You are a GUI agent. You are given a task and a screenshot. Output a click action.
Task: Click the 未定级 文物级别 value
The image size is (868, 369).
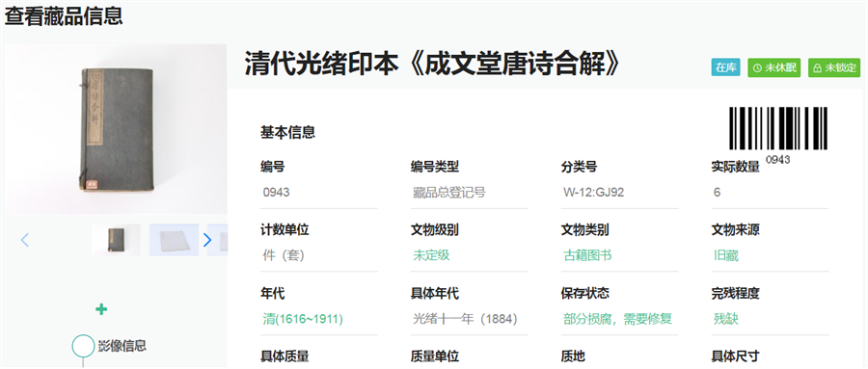(431, 255)
